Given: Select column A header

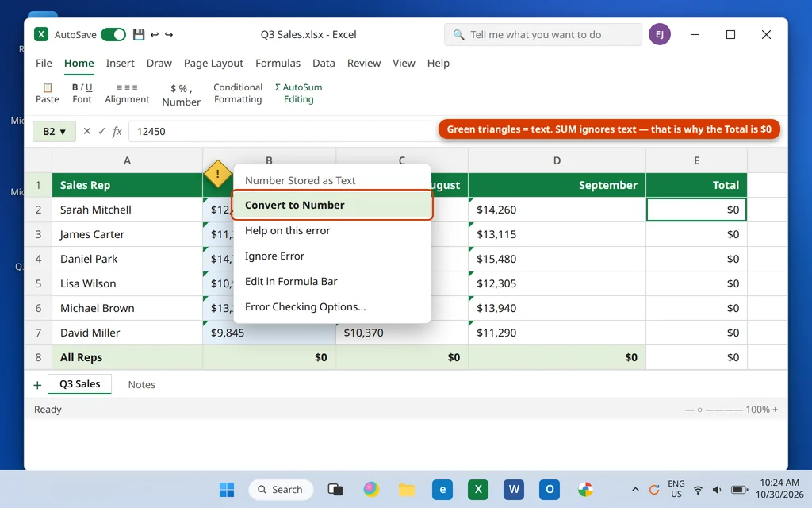Looking at the screenshot, I should pyautogui.click(x=127, y=160).
